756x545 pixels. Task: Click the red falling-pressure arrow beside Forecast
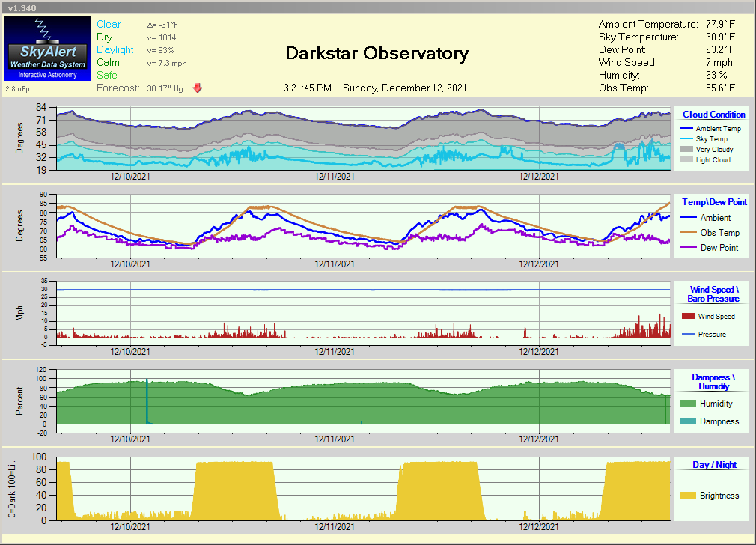click(198, 88)
